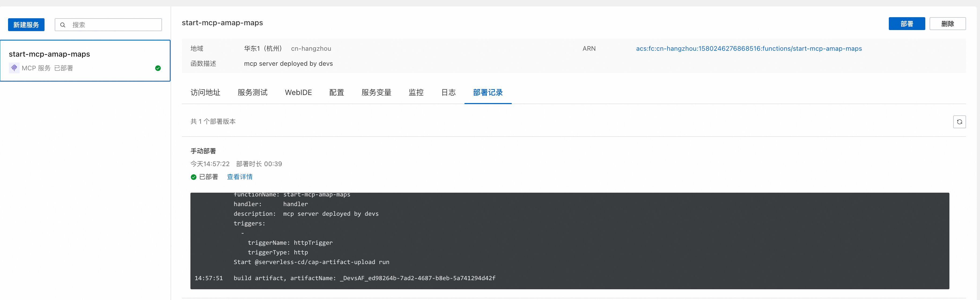Open the WebIDE tab
Image resolution: width=980 pixels, height=300 pixels.
point(298,93)
